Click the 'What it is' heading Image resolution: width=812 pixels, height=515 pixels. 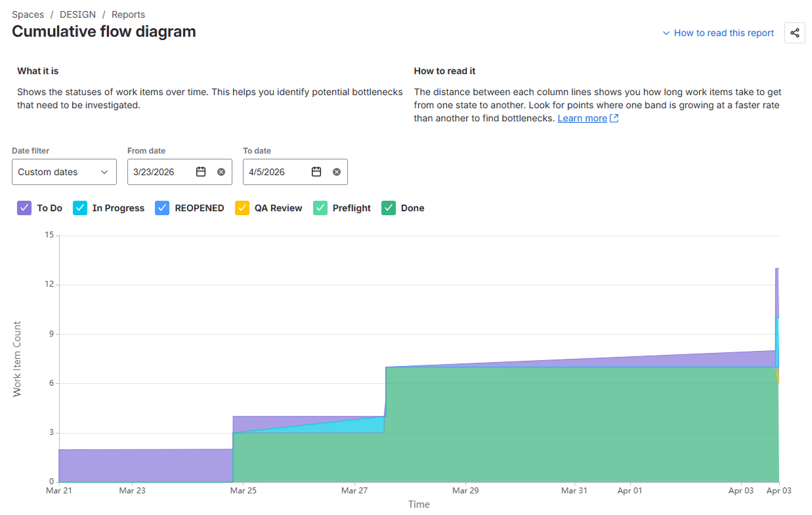pyautogui.click(x=38, y=71)
